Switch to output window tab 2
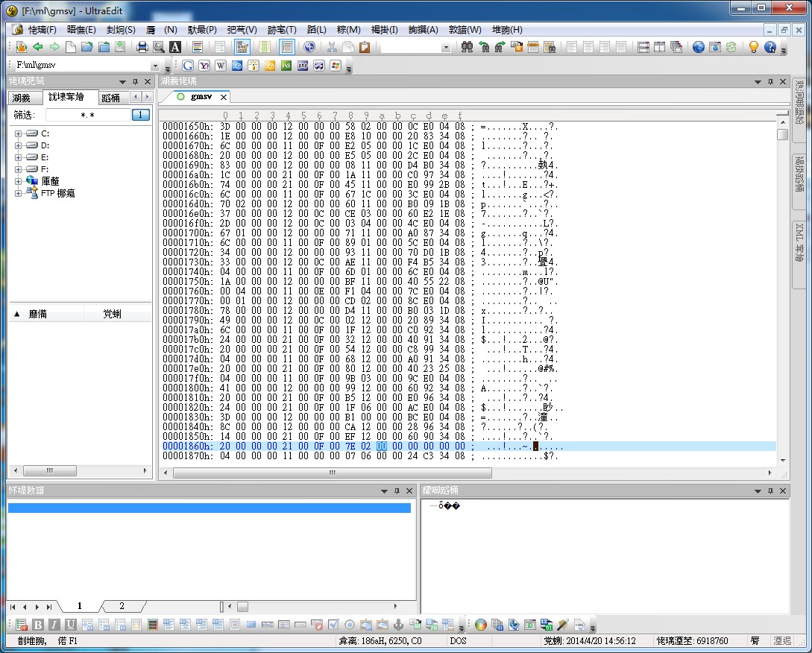Viewport: 812px width, 653px height. (122, 606)
